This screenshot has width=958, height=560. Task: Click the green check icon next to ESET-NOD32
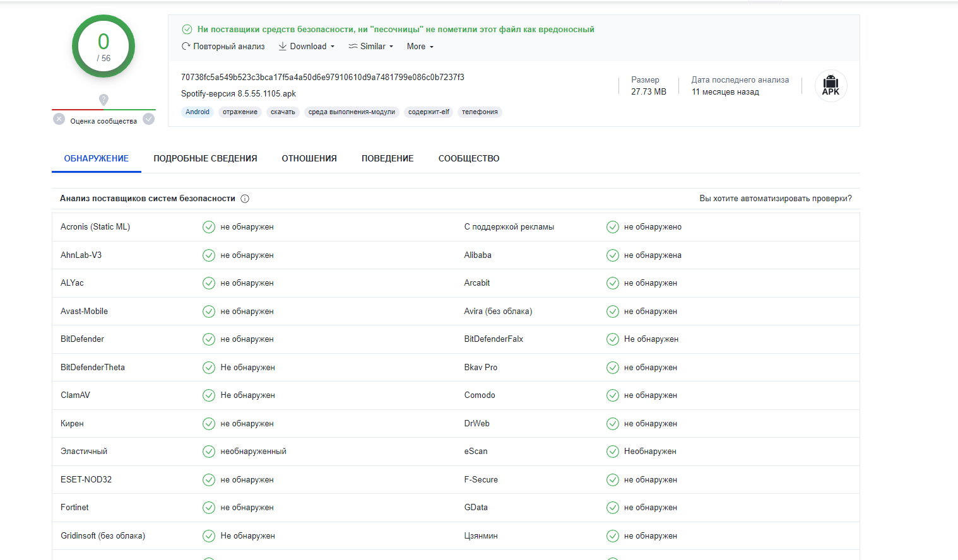(x=209, y=480)
